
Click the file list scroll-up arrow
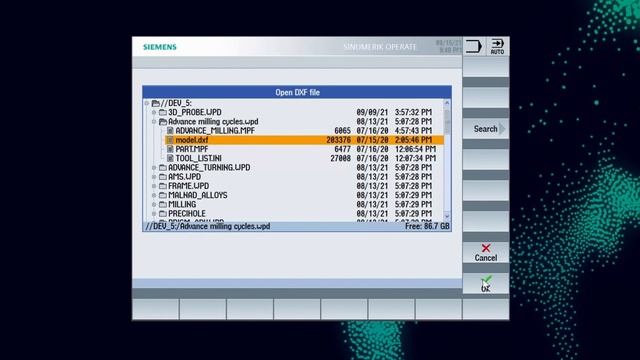447,103
